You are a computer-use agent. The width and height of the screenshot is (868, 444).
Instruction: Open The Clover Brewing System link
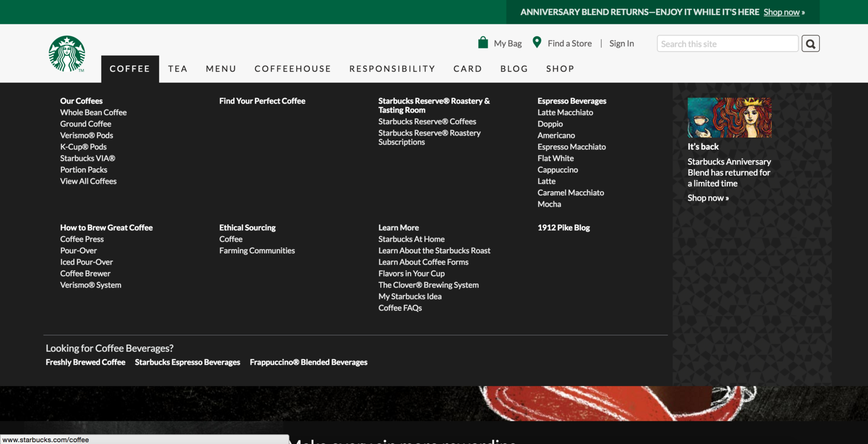pyautogui.click(x=429, y=285)
